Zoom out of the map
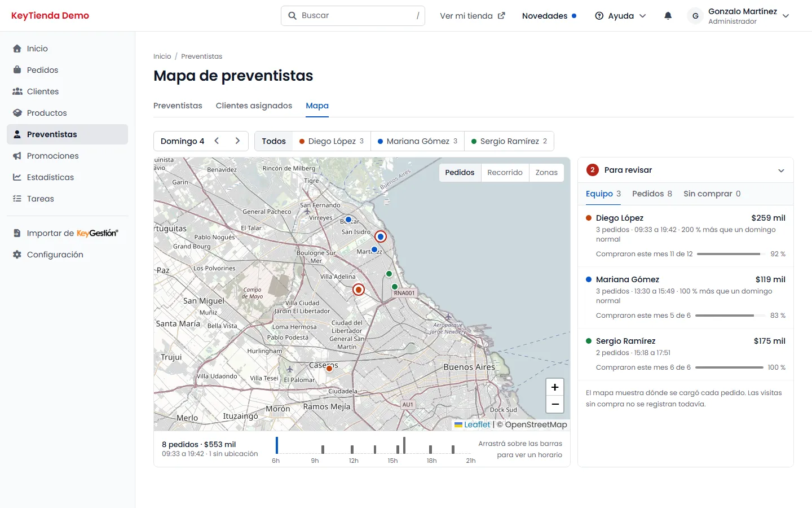Viewport: 812px width, 508px height. point(555,404)
